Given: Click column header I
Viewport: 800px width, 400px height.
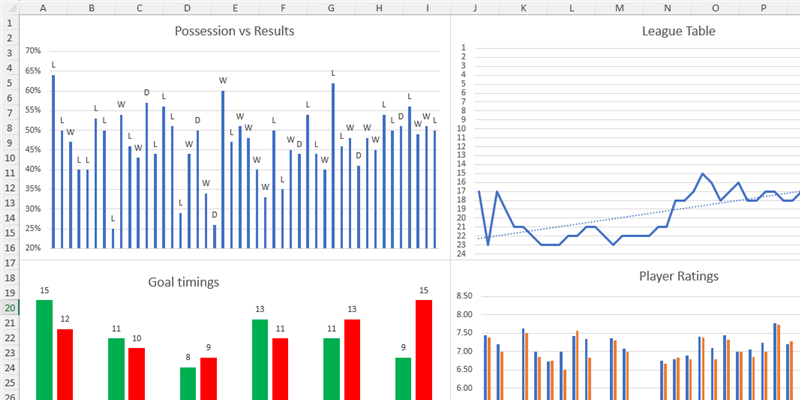Looking at the screenshot, I should pyautogui.click(x=427, y=8).
